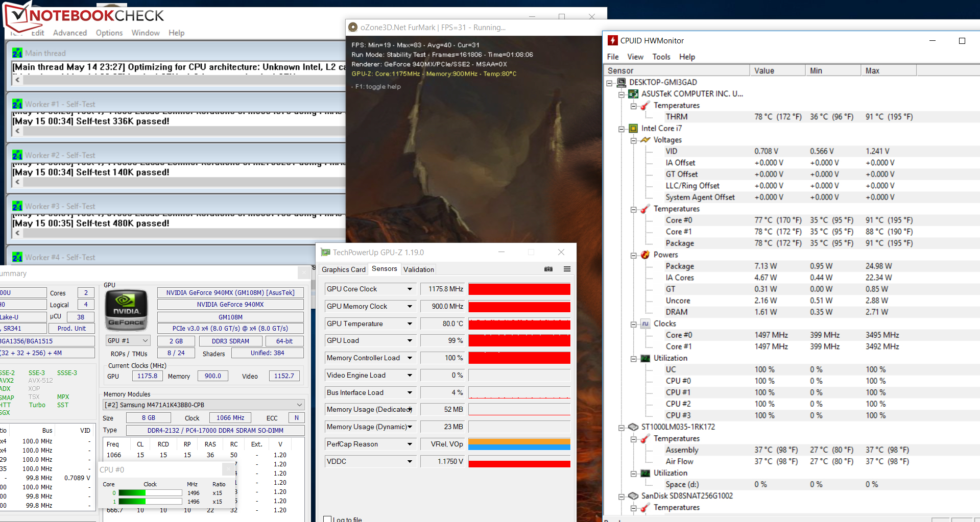Viewport: 980px width, 522px height.
Task: Click the ST1000LM035 hard drive icon
Action: coord(633,427)
